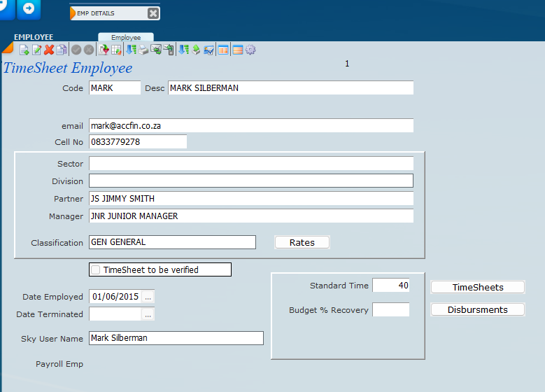545x392 pixels.
Task: Click the blue arrow navigation button at top
Action: point(29,9)
